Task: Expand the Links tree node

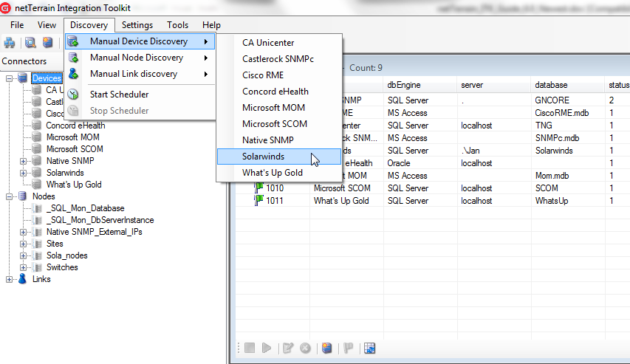Action: click(x=10, y=279)
